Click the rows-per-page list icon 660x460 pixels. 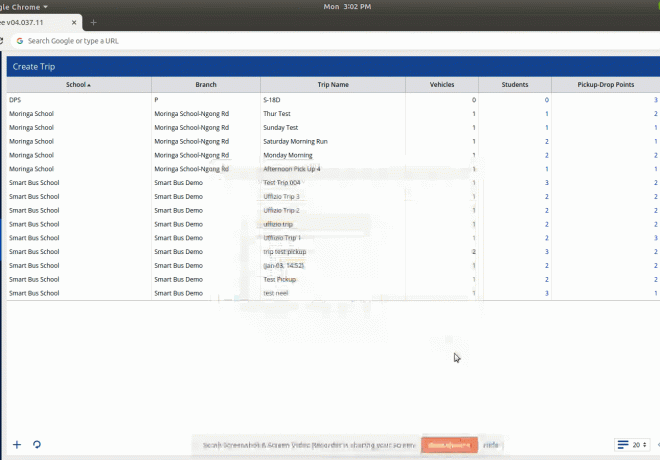(623, 444)
